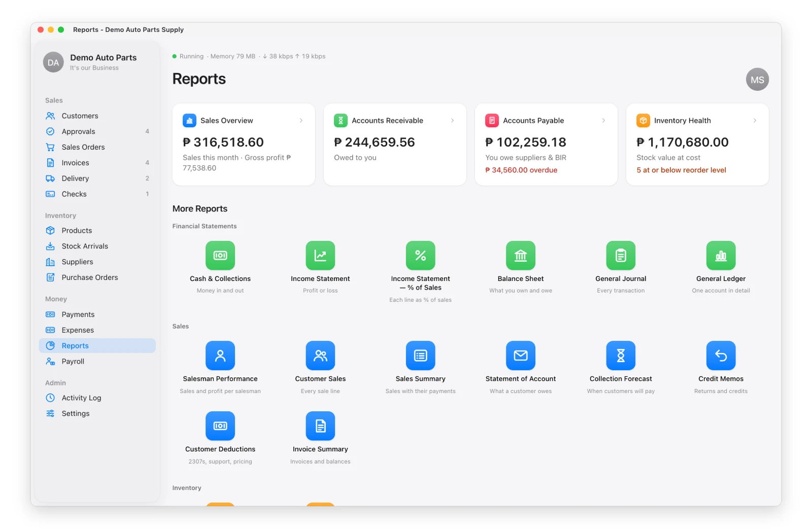812x529 pixels.
Task: Expand Accounts Receivable card chevron
Action: [x=452, y=121]
